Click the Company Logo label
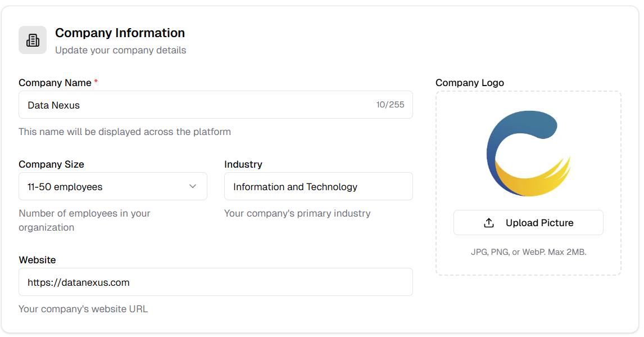644x337 pixels. tap(469, 83)
